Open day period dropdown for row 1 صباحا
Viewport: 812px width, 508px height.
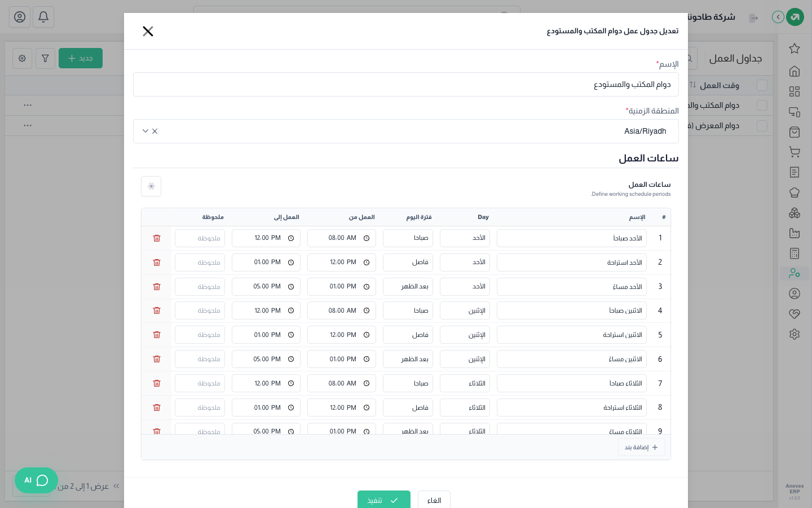coord(408,238)
